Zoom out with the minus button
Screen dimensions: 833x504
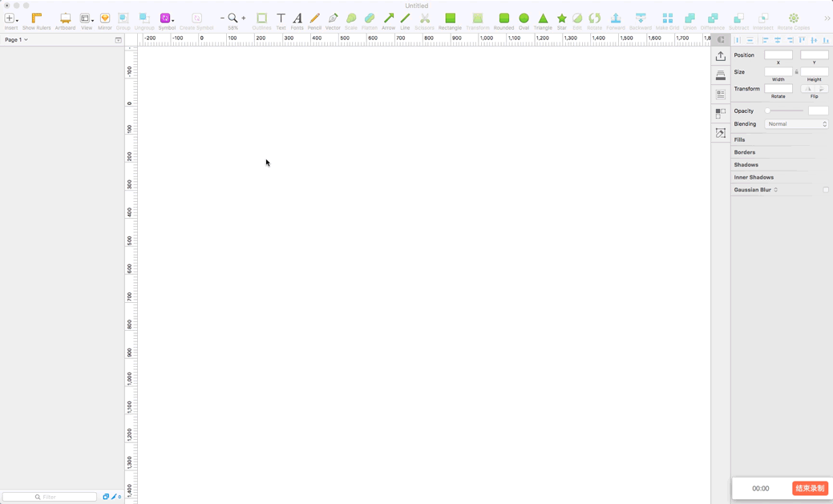click(222, 18)
